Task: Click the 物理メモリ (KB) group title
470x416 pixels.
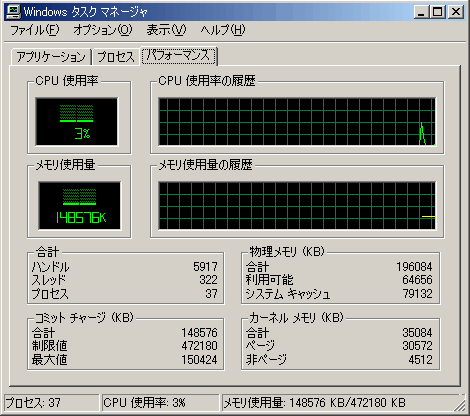Action: (287, 252)
